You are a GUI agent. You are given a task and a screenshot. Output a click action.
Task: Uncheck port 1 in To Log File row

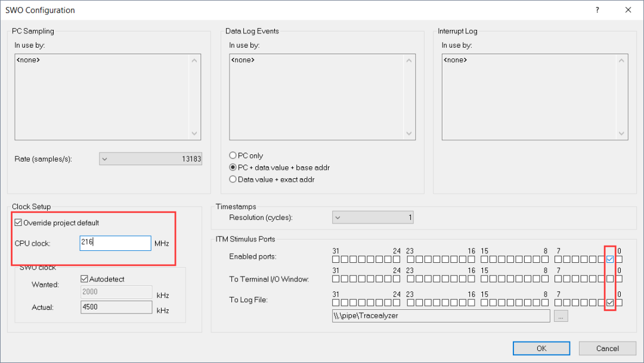coord(610,303)
